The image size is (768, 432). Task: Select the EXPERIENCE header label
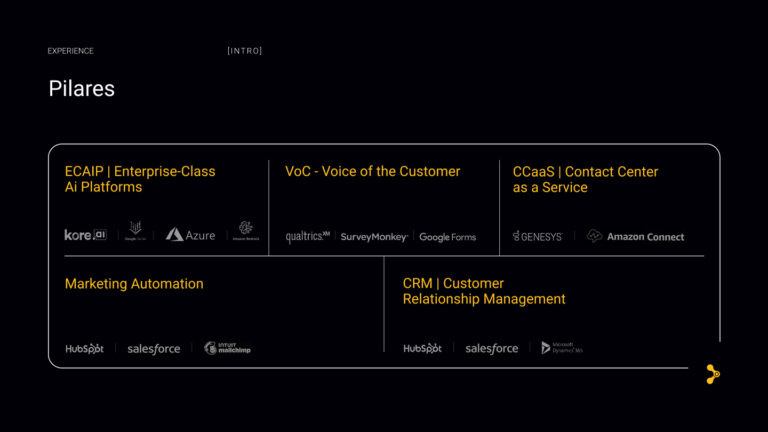70,51
